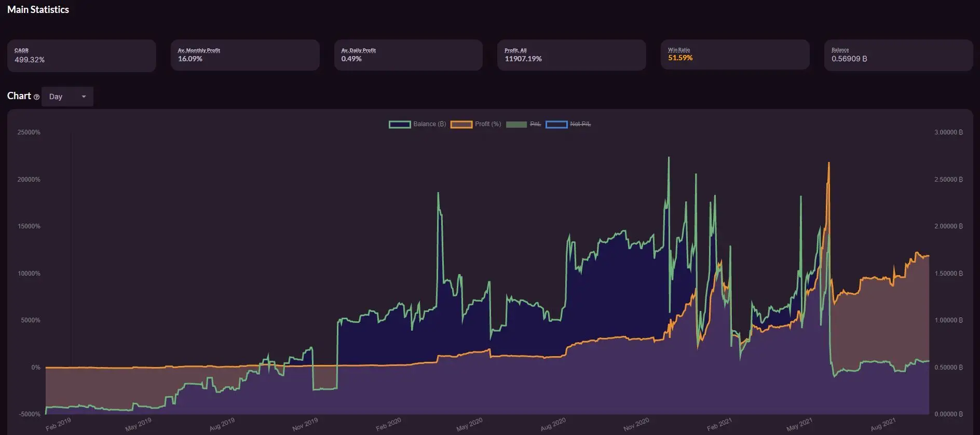Click the orange Profit legend swatch
The height and width of the screenshot is (435, 980).
(x=461, y=124)
